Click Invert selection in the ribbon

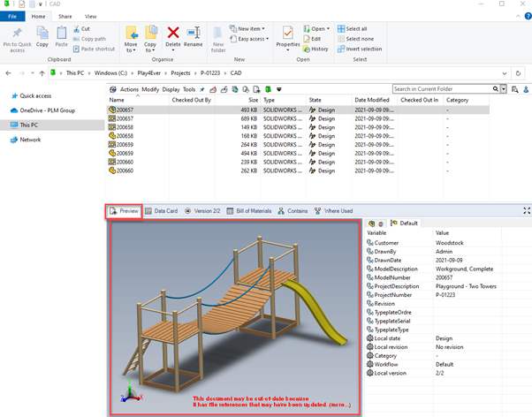point(360,49)
